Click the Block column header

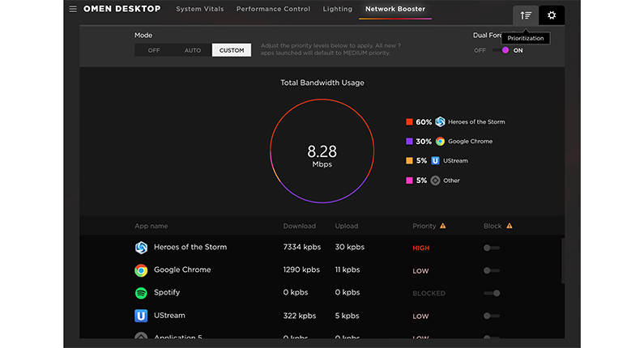click(x=493, y=226)
